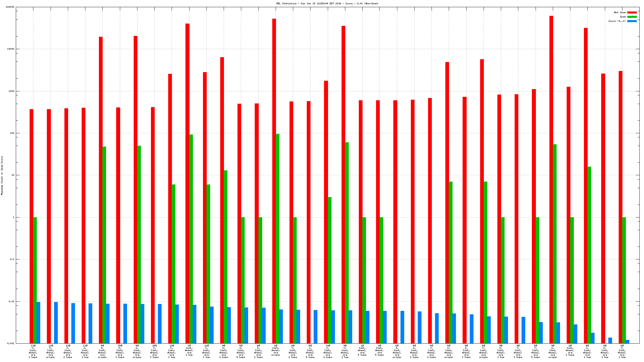Click the 0.001 tick label on y-axis
Image resolution: width=644 pixels, height=362 pixels.
click(10, 343)
